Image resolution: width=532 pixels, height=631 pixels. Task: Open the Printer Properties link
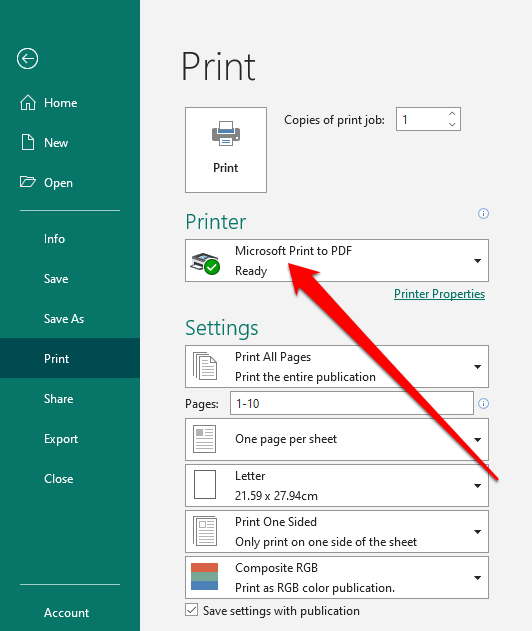[439, 294]
